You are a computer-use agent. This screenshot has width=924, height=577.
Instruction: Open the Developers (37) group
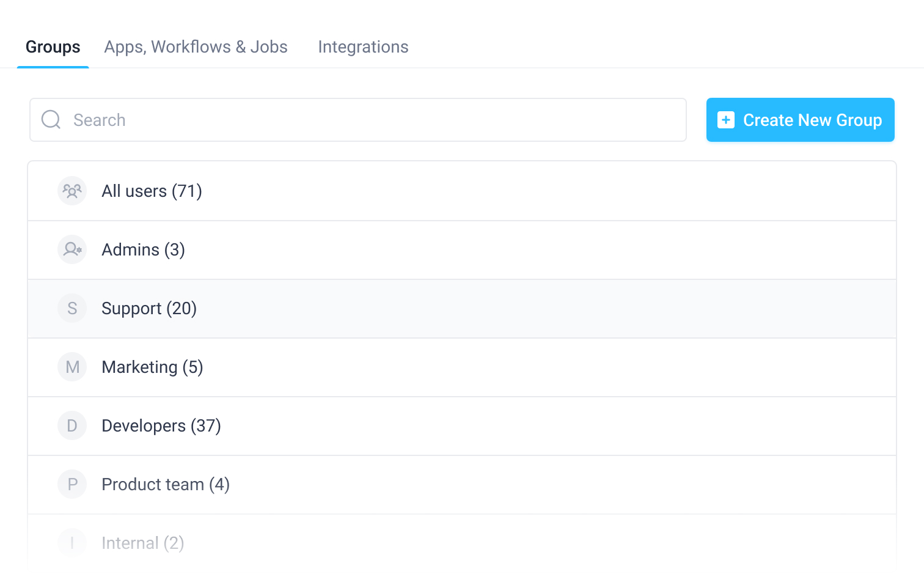tap(161, 425)
